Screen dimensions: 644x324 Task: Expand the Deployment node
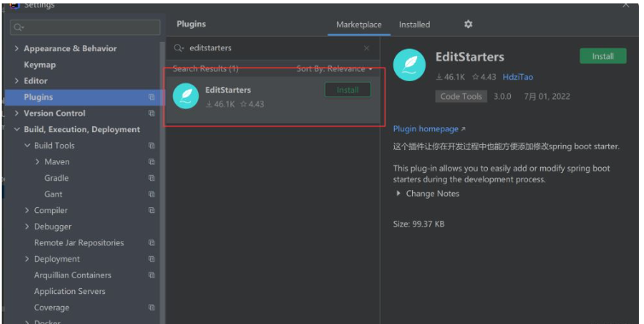click(27, 258)
